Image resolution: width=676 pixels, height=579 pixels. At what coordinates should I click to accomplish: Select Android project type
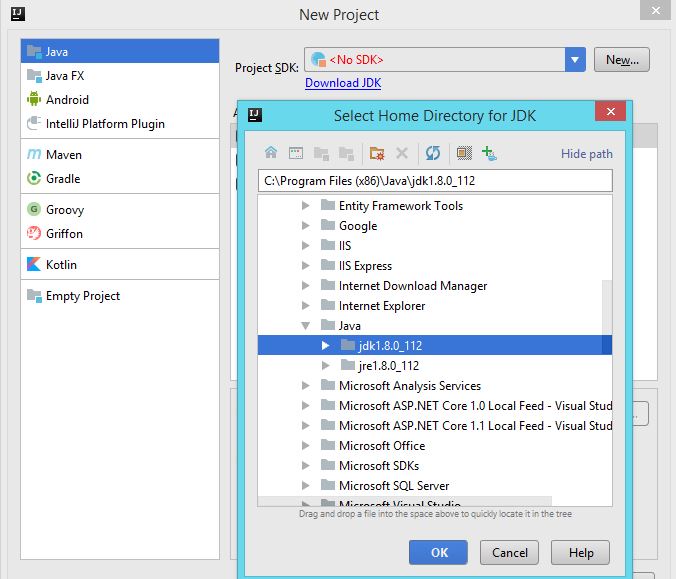[x=67, y=100]
